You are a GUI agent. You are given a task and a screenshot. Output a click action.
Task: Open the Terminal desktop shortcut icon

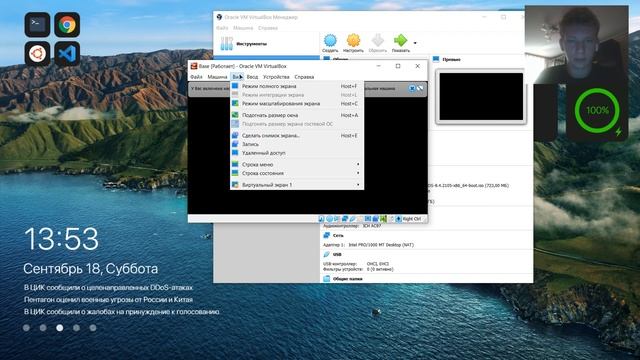[x=37, y=24]
